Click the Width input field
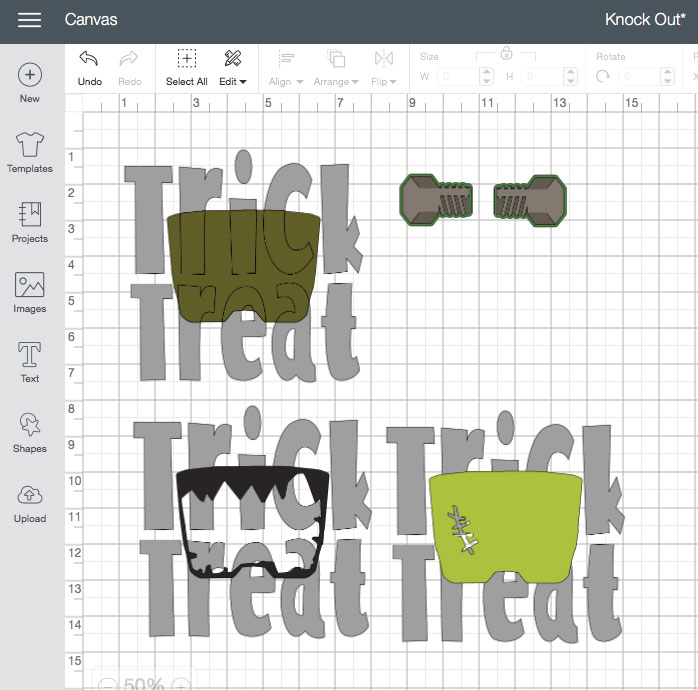Screen dimensions: 698x690 [x=459, y=77]
